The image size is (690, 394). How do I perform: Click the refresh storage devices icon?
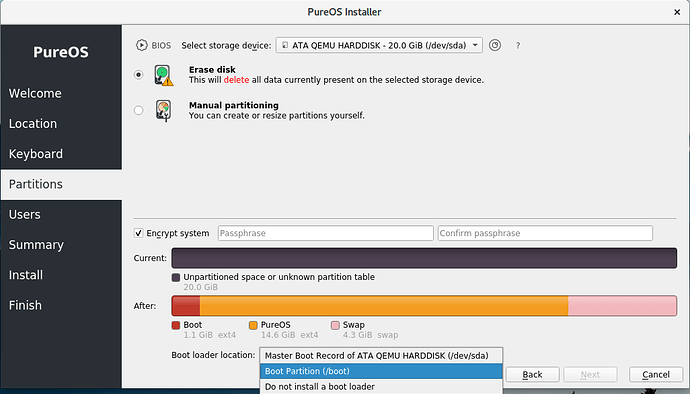coord(495,45)
